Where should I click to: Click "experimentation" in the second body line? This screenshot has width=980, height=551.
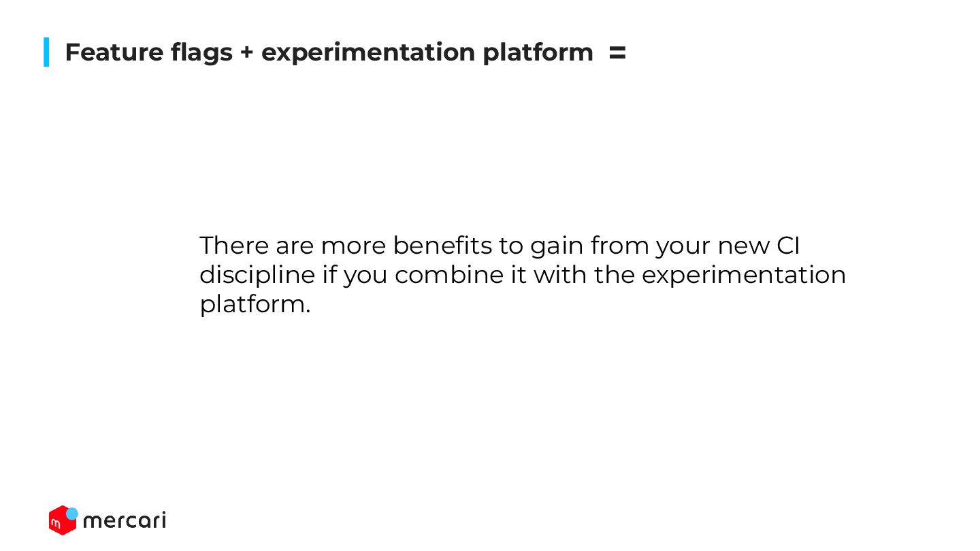tap(743, 275)
